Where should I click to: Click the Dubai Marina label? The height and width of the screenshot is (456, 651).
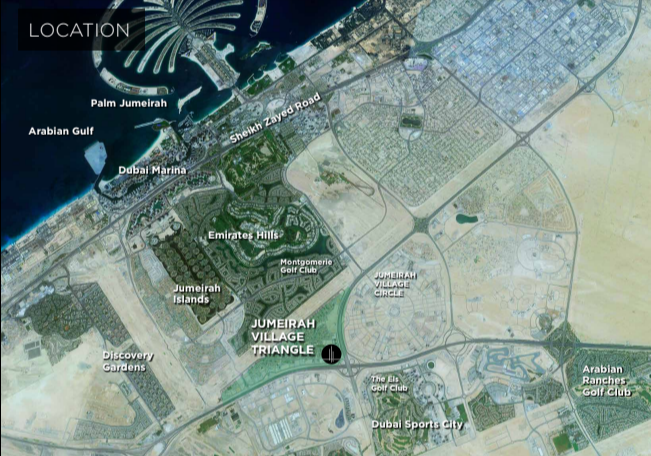pyautogui.click(x=152, y=170)
